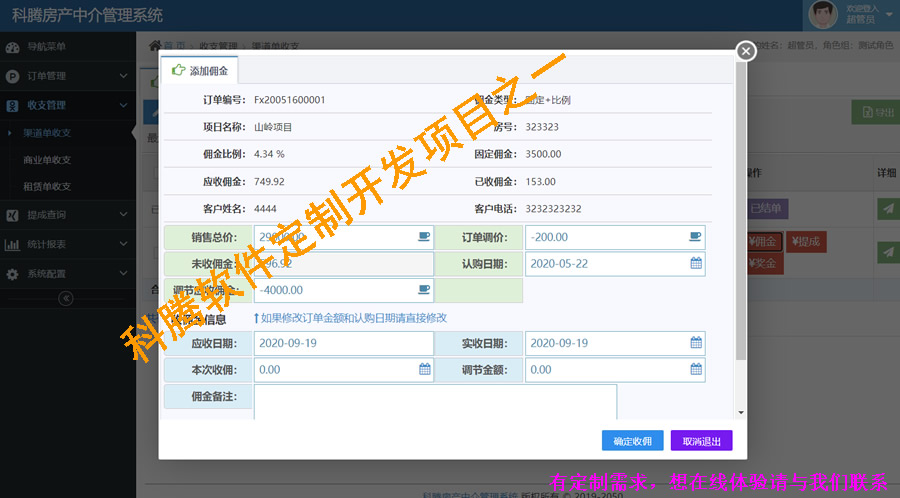Image resolution: width=900 pixels, height=498 pixels.
Task: Click the 提成查询 sidebar icon
Action: click(x=12, y=215)
